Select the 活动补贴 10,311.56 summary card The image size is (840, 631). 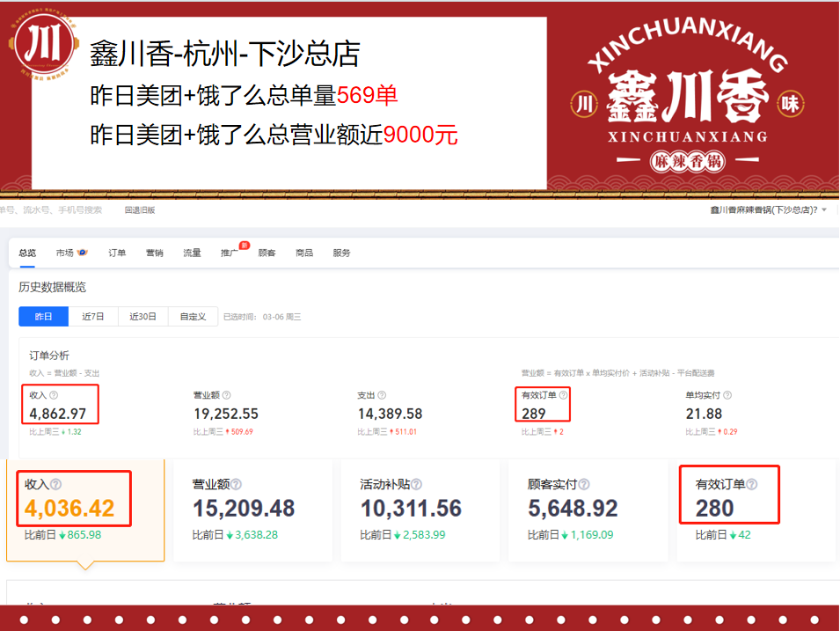[420, 510]
